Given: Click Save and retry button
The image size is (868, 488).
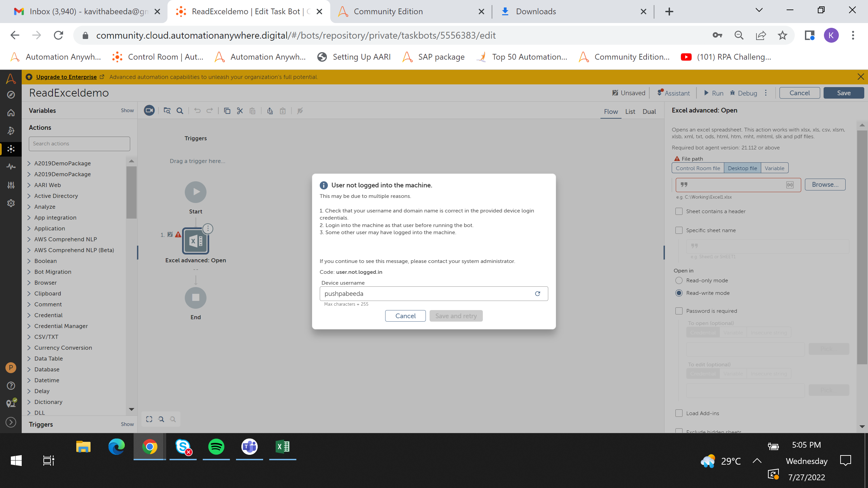Looking at the screenshot, I should [x=456, y=316].
